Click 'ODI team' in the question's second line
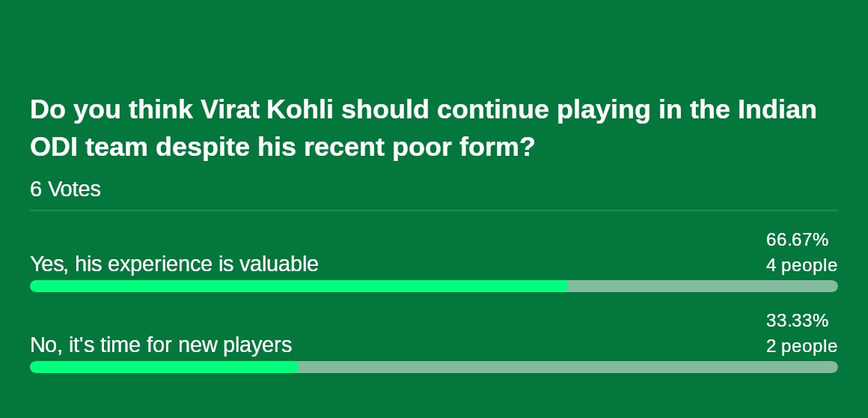This screenshot has height=418, width=868. (88, 148)
